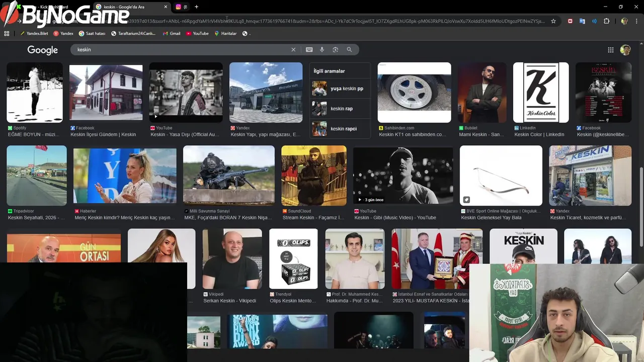
Task: Open the Google apps grid
Action: point(610,50)
